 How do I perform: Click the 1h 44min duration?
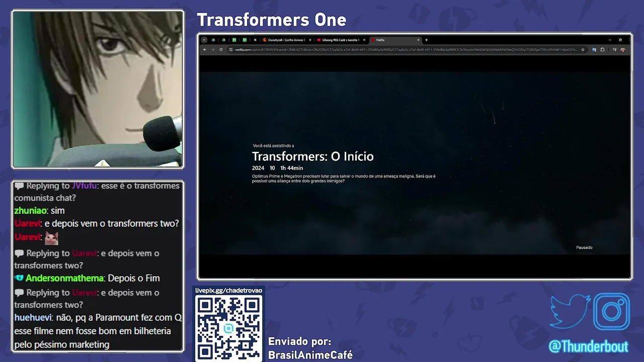[x=292, y=168]
